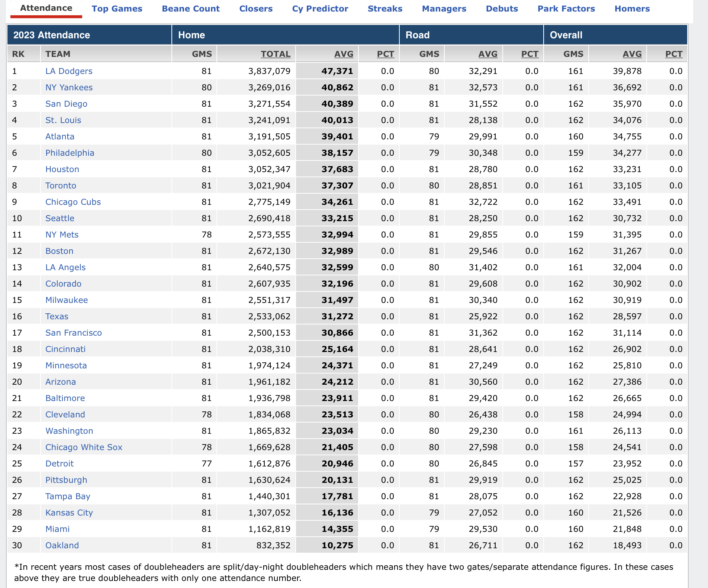Open the St. Louis team link
Viewport: 708px width, 588px height.
coord(63,120)
